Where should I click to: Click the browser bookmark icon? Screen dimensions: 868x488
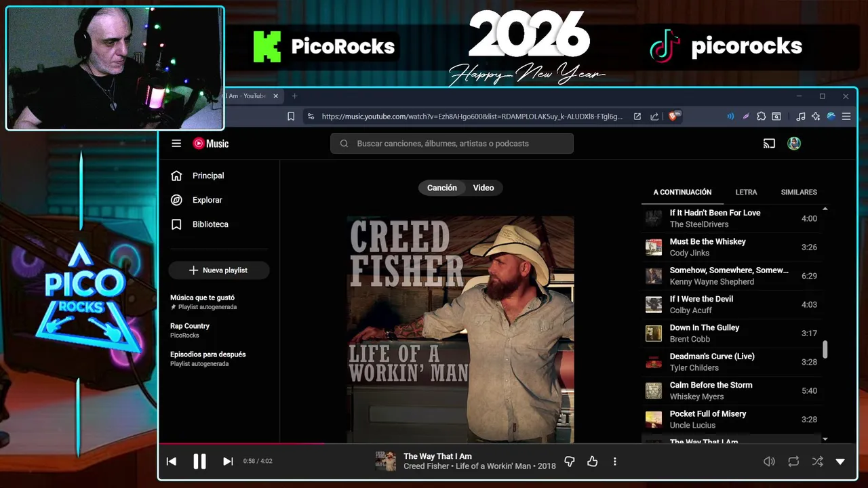coord(291,117)
